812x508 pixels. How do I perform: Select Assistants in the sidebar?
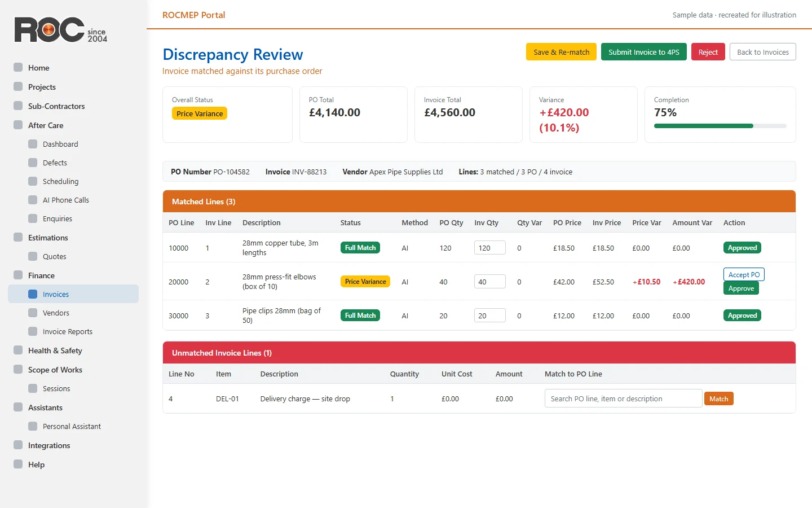click(73, 408)
